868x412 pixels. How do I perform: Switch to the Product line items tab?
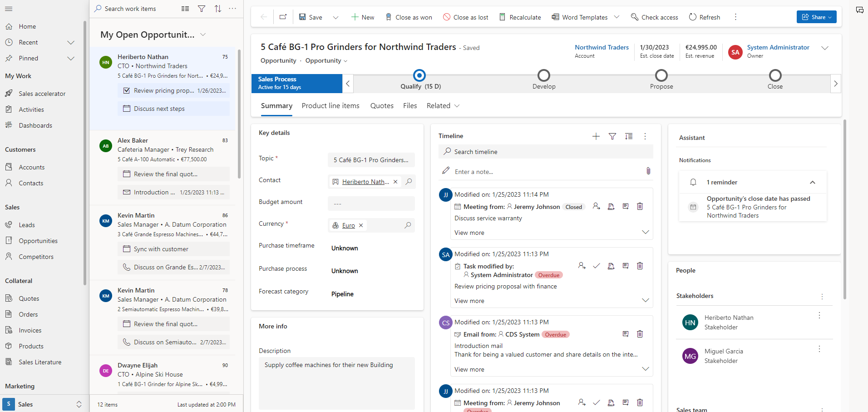pyautogui.click(x=330, y=106)
